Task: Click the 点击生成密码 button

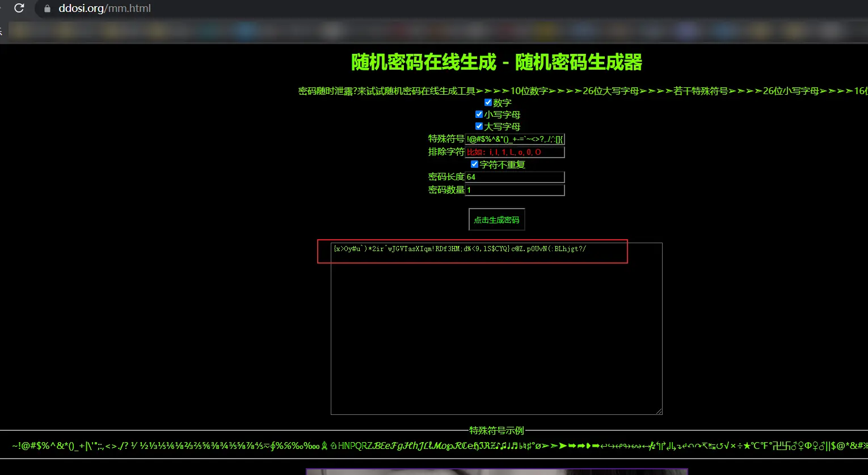Action: coord(496,219)
